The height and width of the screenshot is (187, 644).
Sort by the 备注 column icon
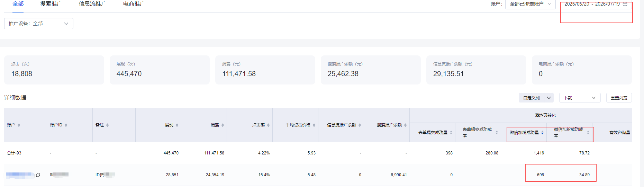107,125
